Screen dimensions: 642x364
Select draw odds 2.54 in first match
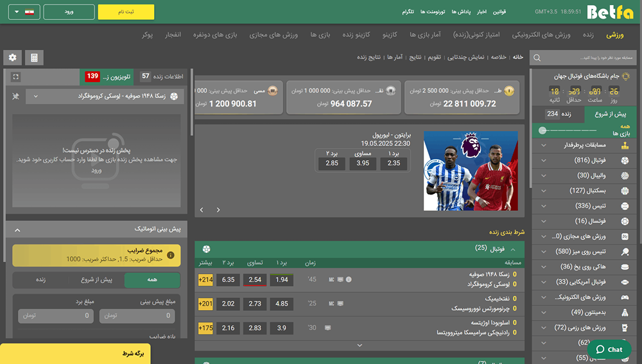tap(255, 280)
